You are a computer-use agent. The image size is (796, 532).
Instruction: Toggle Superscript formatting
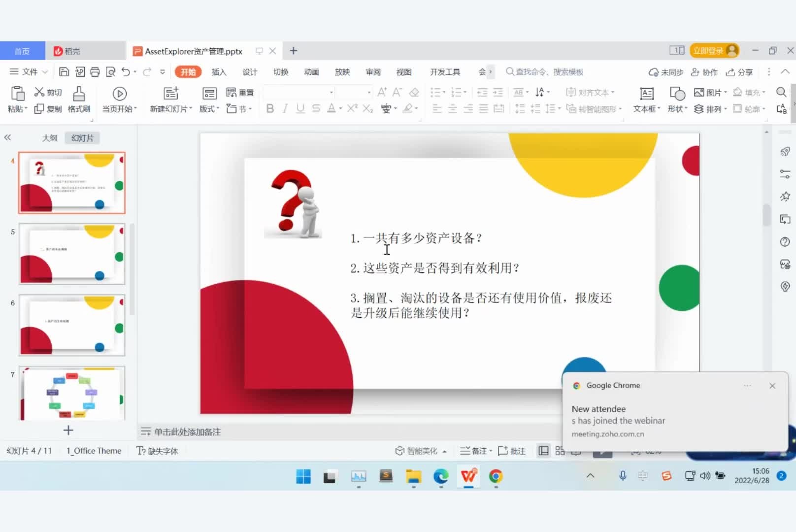(352, 108)
